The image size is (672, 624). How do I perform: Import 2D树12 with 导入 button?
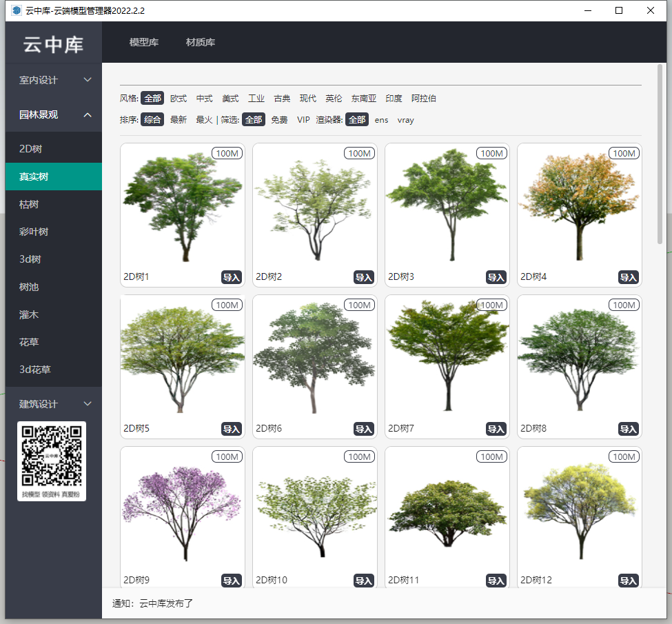[629, 581]
